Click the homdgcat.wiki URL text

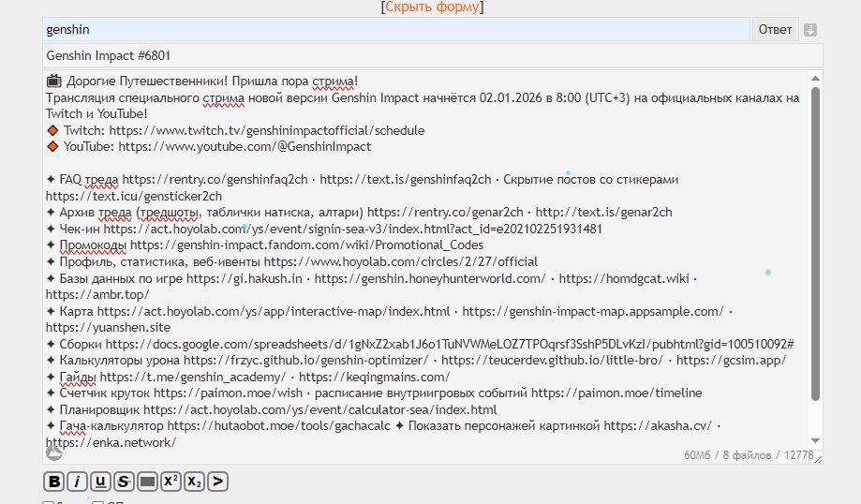[x=624, y=278]
